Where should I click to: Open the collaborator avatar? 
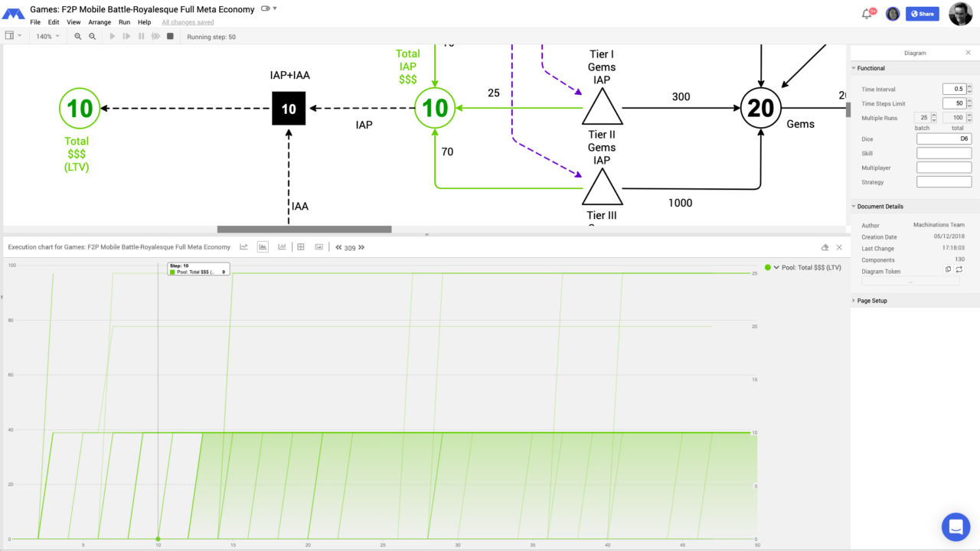(x=892, y=14)
